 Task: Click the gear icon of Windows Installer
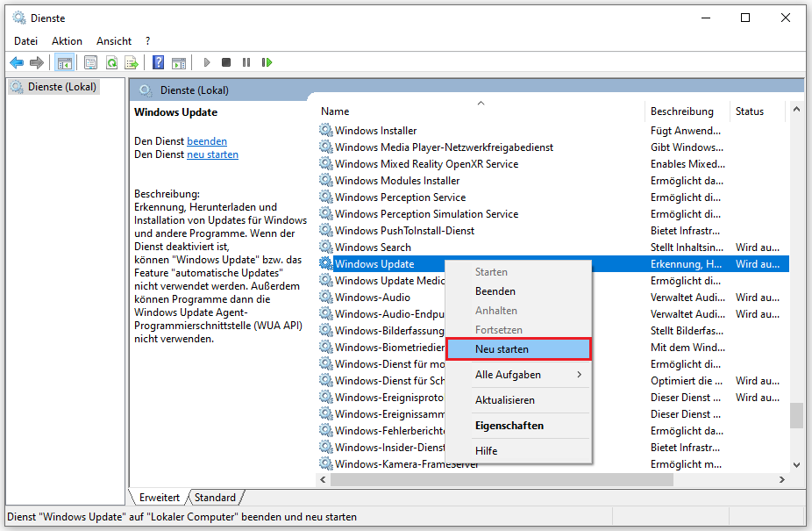click(x=325, y=130)
